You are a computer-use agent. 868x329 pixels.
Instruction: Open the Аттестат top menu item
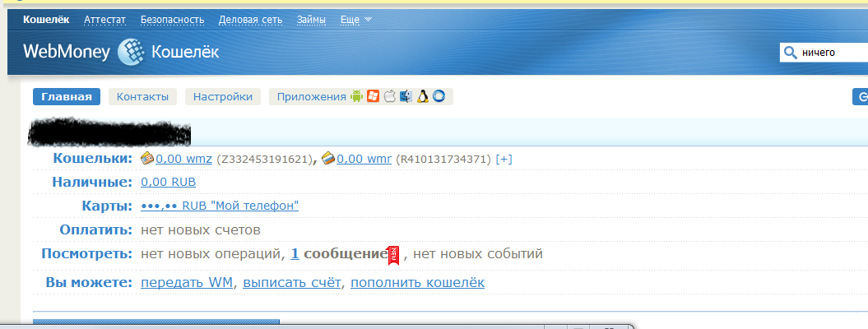pos(105,20)
